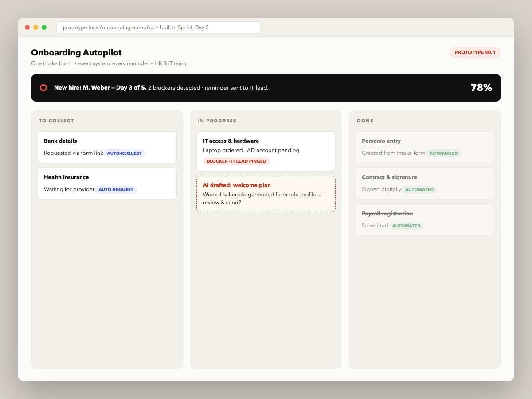The width and height of the screenshot is (532, 399).
Task: Click 'Laptop ordered · AD account pending' text
Action: [251, 150]
